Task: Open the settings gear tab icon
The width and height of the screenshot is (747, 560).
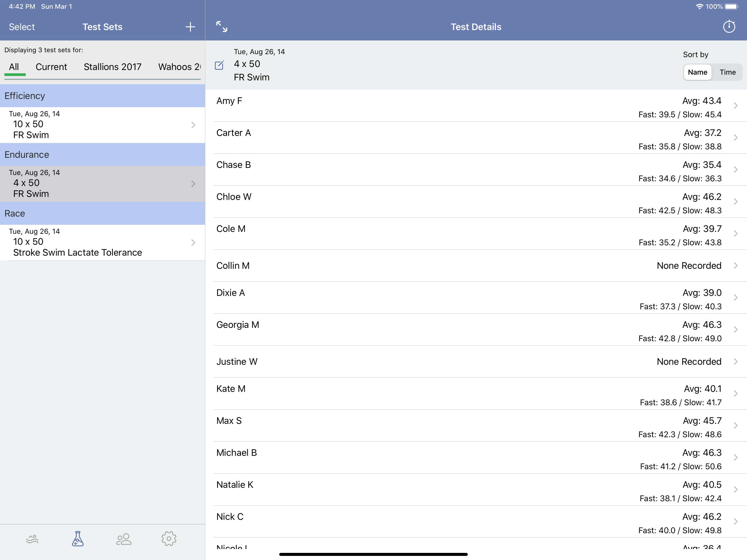Action: [x=169, y=539]
